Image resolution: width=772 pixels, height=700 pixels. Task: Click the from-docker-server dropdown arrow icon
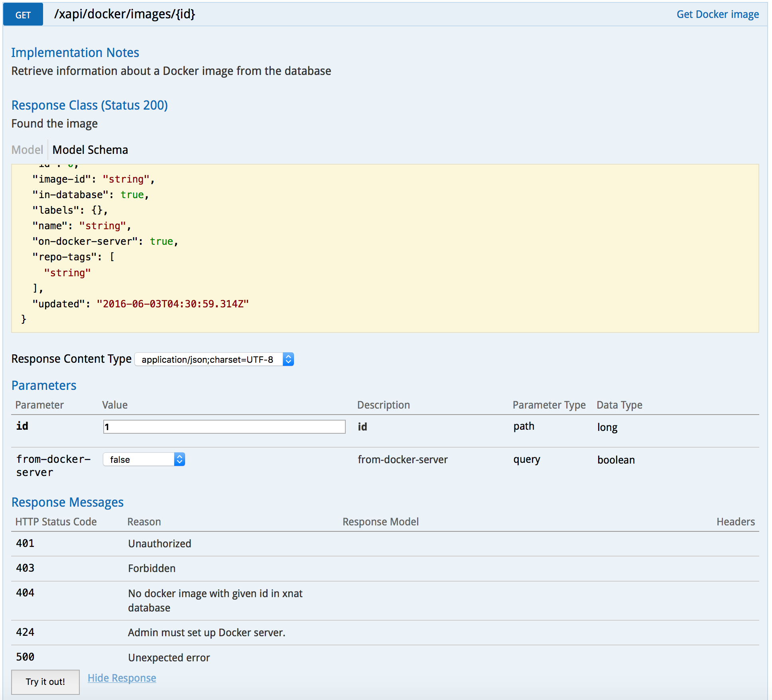[x=179, y=460]
